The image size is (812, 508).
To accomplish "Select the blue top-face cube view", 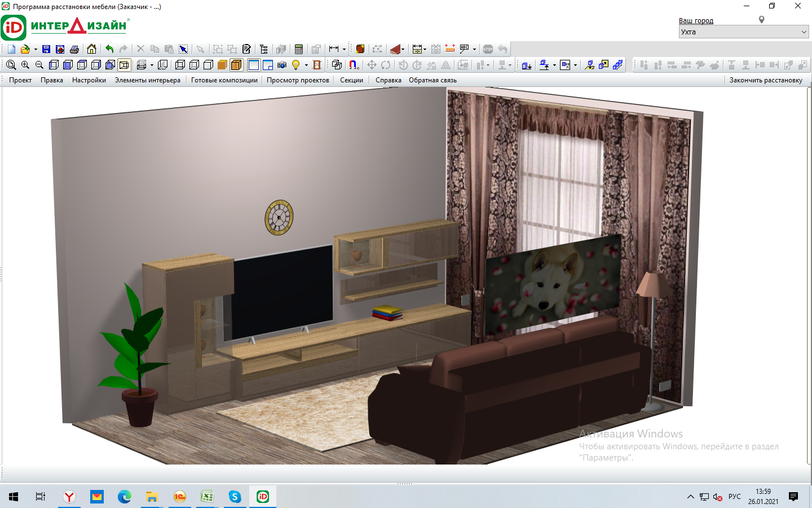I will click(x=82, y=65).
